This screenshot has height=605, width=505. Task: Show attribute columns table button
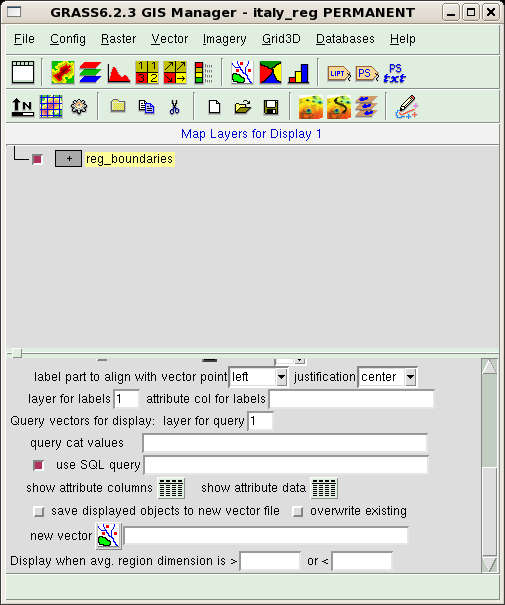[171, 488]
